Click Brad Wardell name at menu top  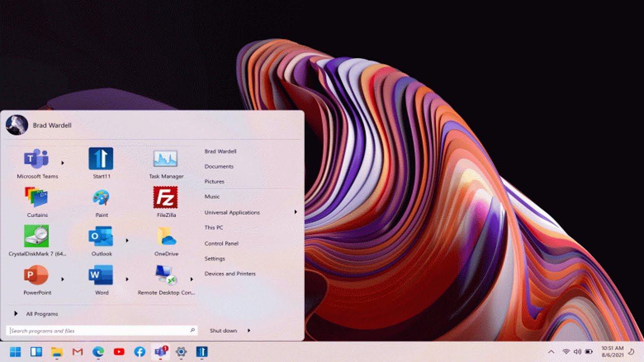click(52, 125)
